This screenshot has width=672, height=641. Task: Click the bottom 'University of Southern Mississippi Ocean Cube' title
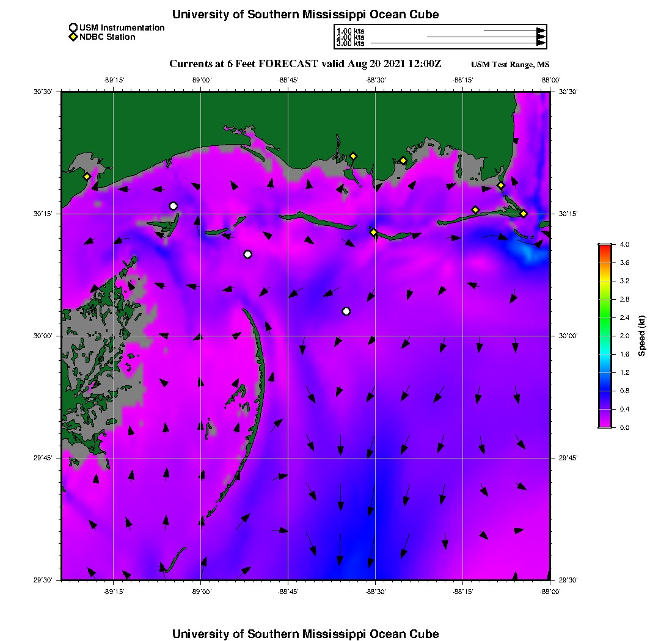[305, 634]
